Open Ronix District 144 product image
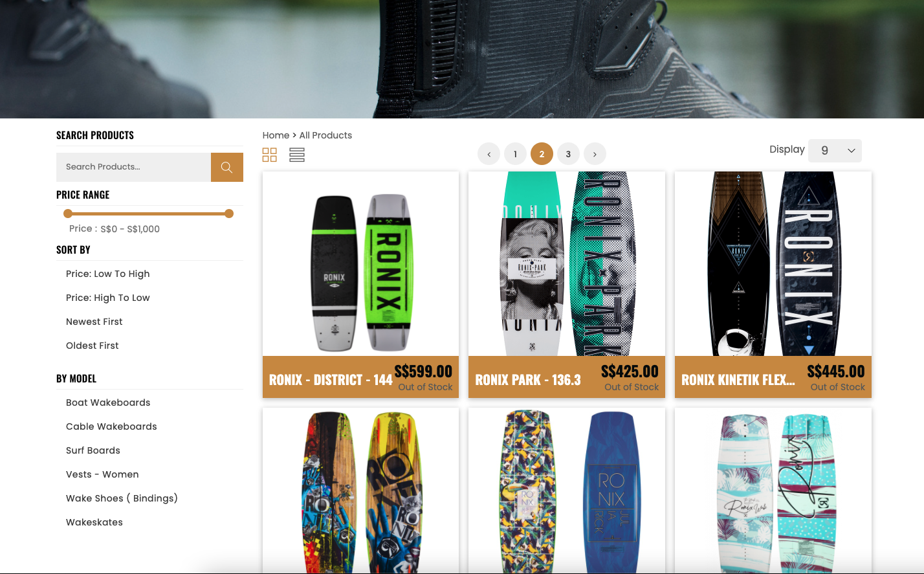The height and width of the screenshot is (574, 924). (x=360, y=263)
